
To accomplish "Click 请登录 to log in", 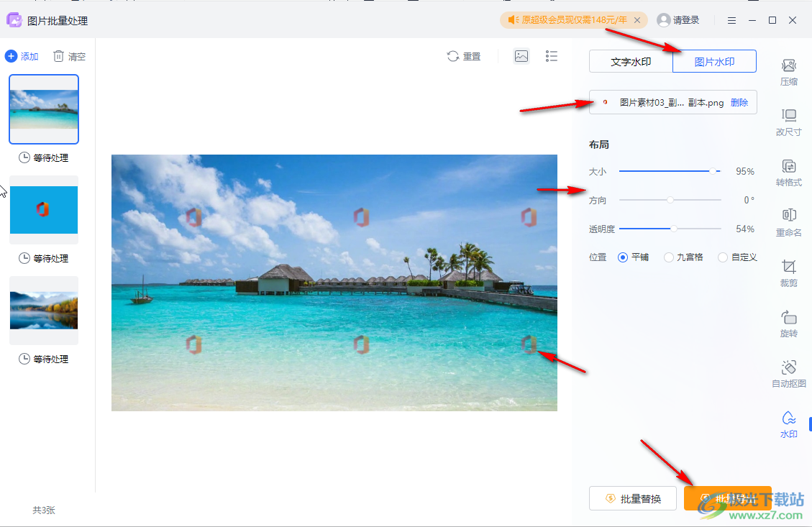I will click(686, 20).
